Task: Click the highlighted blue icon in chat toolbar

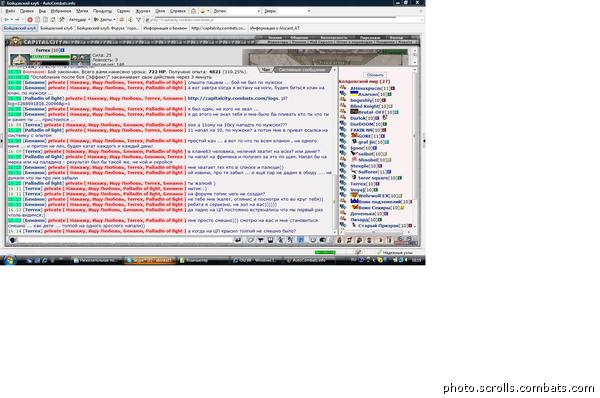Action: tap(301, 240)
